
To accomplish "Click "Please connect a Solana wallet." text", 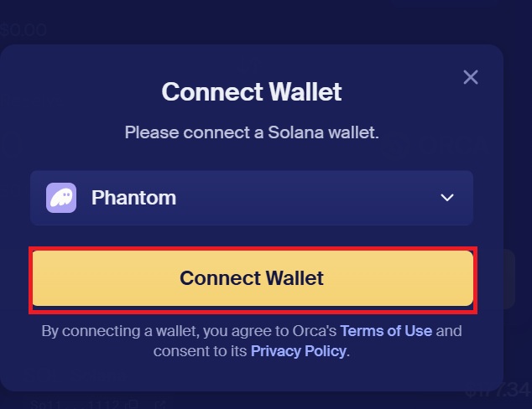I will pos(252,132).
